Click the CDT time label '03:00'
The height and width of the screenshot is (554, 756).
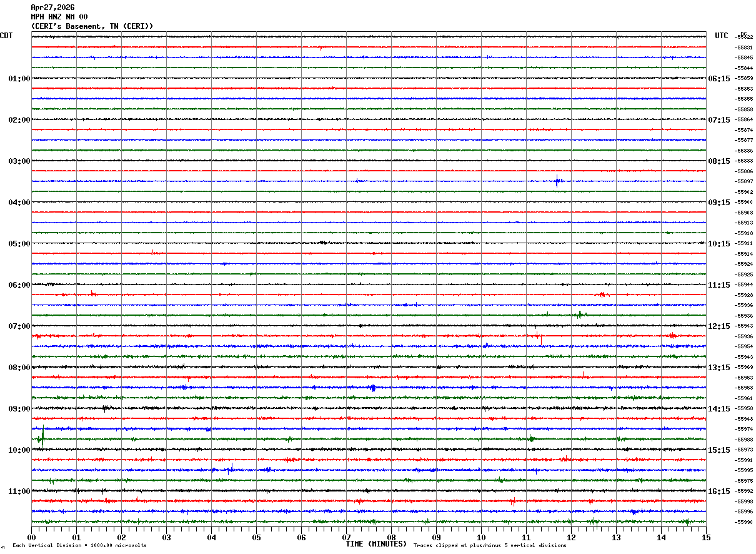(19, 161)
